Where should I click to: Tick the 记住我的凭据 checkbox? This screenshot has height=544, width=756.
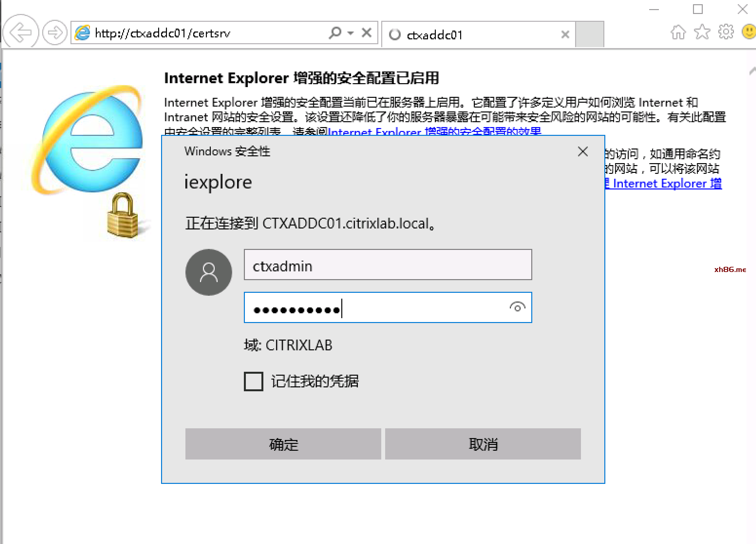pyautogui.click(x=253, y=381)
